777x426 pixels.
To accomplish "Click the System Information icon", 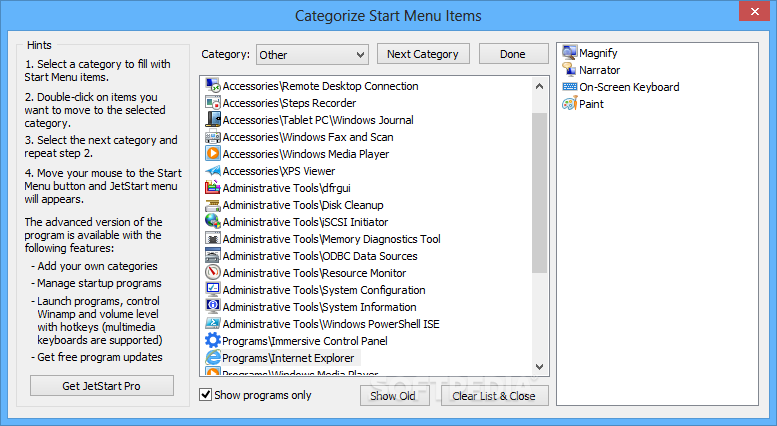I will [213, 306].
